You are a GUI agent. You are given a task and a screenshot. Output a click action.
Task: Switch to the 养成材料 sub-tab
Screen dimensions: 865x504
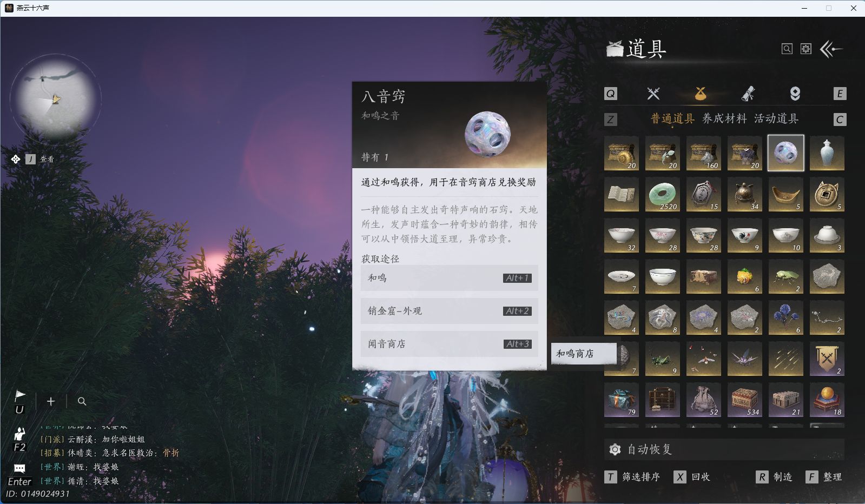(x=724, y=118)
